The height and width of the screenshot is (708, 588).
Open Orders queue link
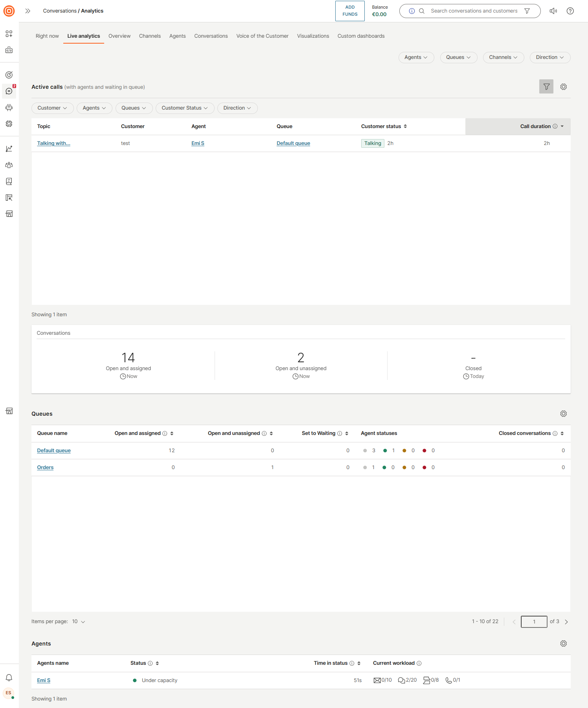[x=45, y=468]
